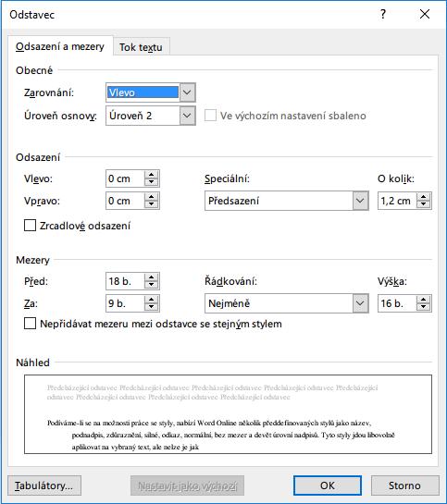The height and width of the screenshot is (504, 447).
Task: Click inside the Před spacing input field
Action: tap(125, 281)
